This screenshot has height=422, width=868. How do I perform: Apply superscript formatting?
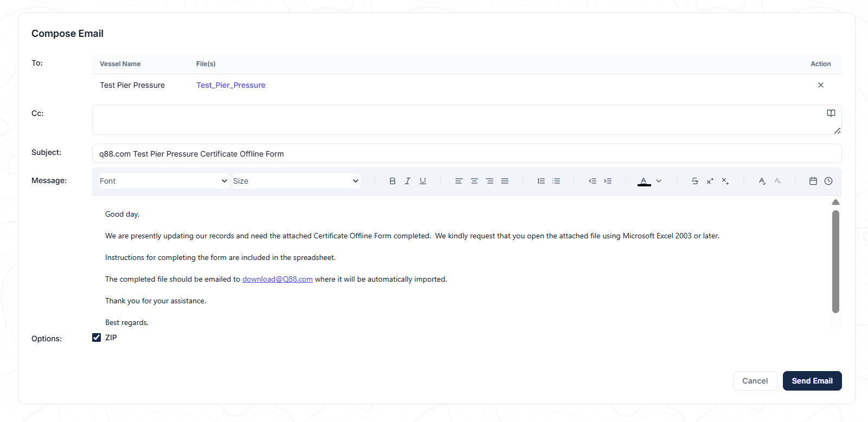710,181
